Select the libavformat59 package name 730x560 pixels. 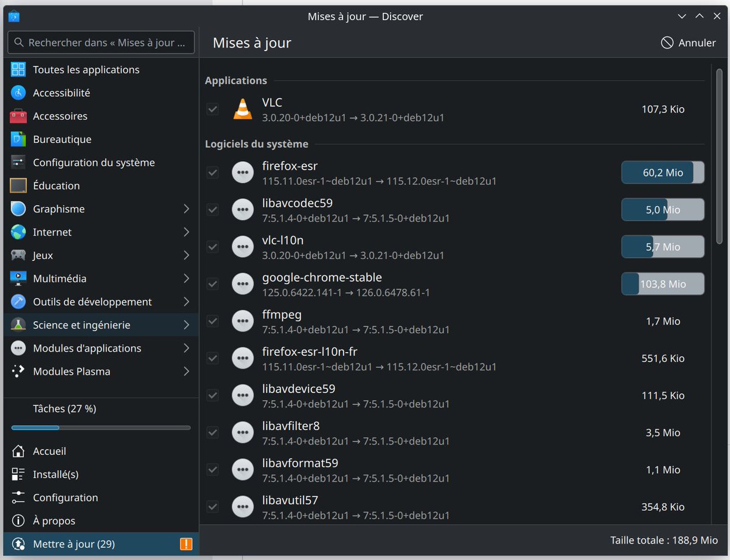coord(300,463)
